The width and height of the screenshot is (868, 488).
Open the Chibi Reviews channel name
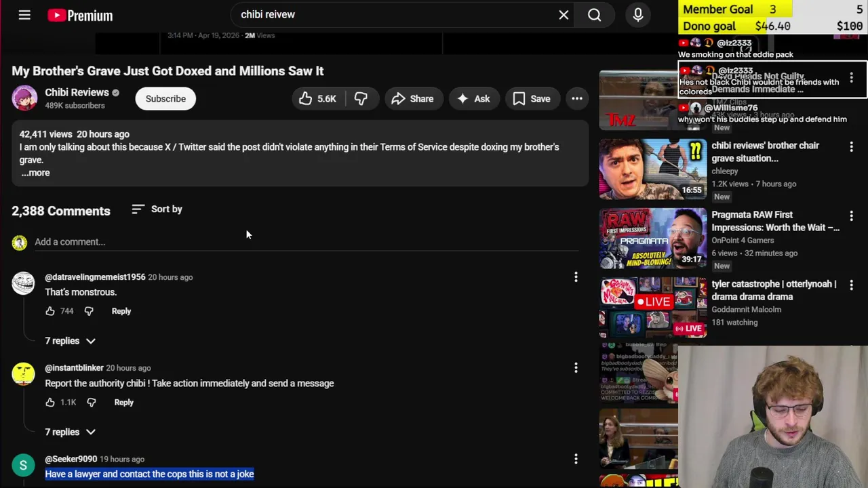click(x=77, y=92)
